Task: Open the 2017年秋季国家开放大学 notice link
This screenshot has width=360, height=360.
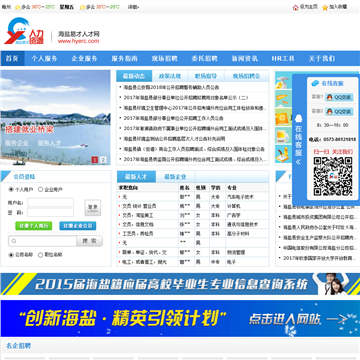Action: pos(319,258)
